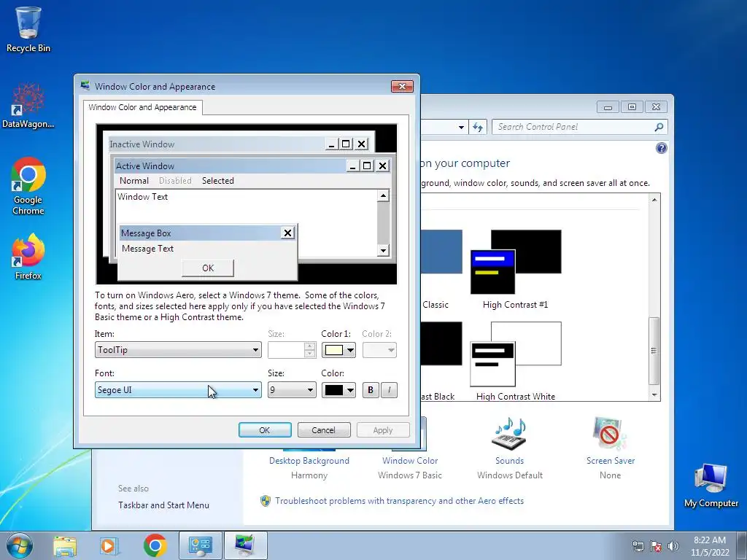
Task: Click the volume speaker tray icon
Action: coord(673,546)
